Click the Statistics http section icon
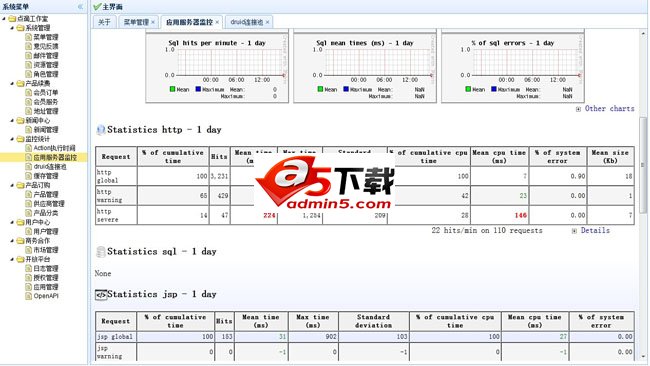650x366 pixels. point(101,130)
